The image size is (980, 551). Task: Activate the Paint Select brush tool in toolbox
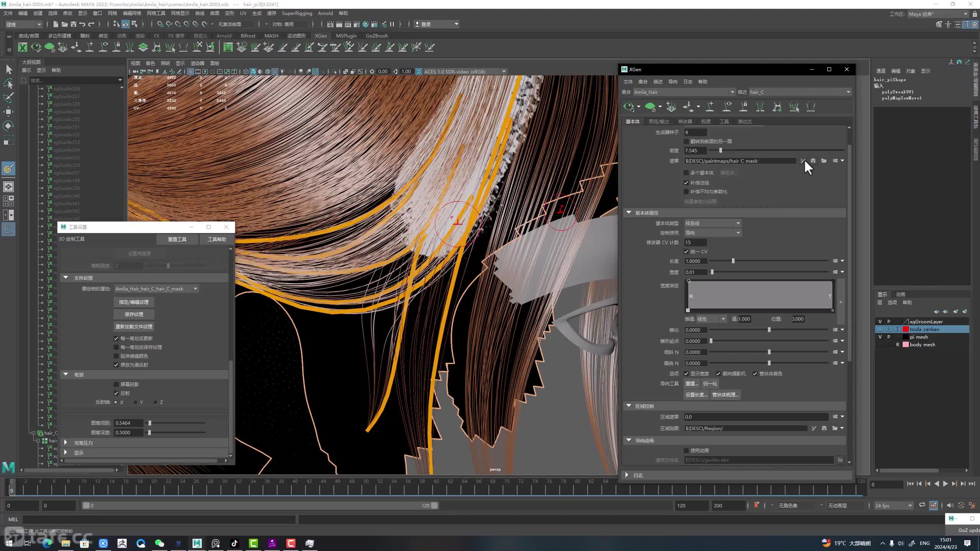pos(8,98)
